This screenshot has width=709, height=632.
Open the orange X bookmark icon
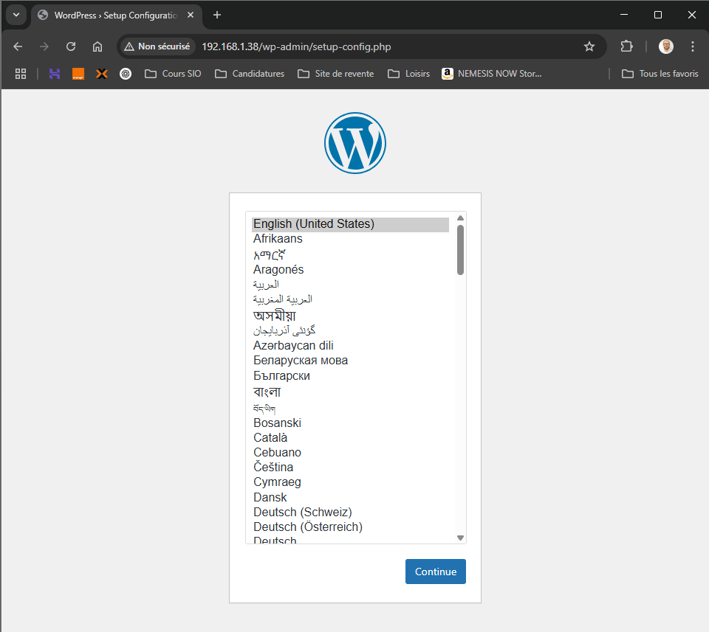tap(102, 74)
